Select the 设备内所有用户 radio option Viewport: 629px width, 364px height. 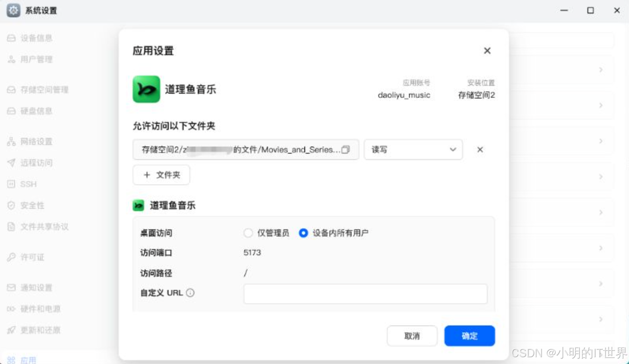(303, 233)
